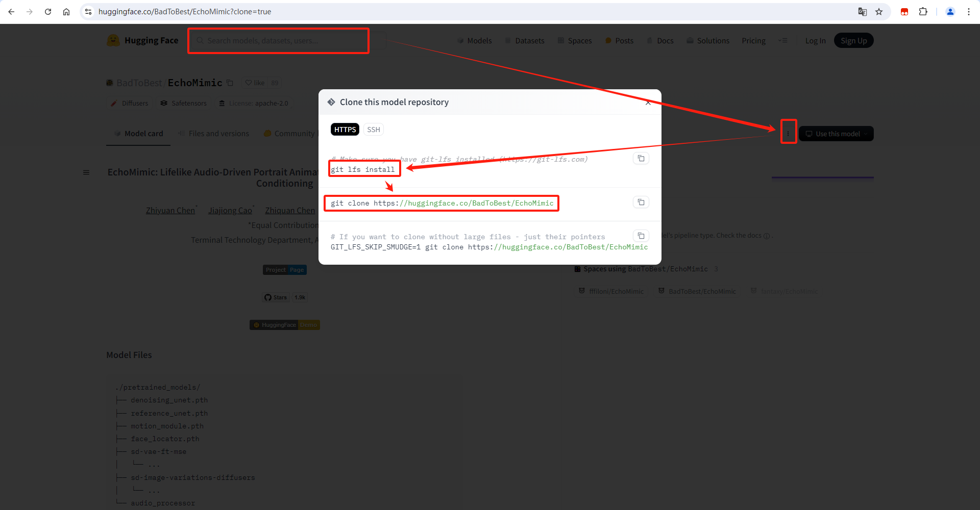Go back to the previous browser page

pyautogui.click(x=11, y=12)
